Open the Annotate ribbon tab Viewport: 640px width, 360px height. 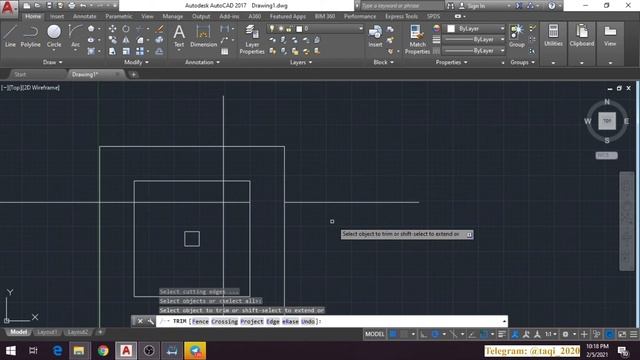(84, 16)
